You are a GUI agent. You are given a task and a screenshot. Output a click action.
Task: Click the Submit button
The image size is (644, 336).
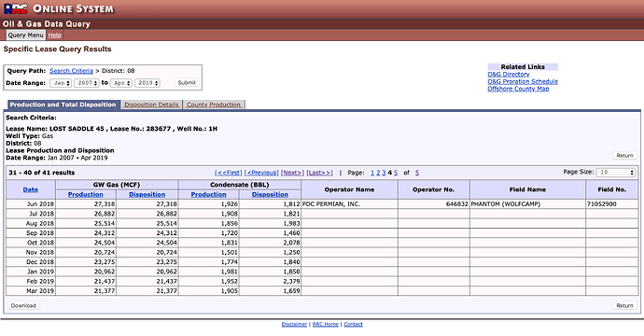pos(187,82)
